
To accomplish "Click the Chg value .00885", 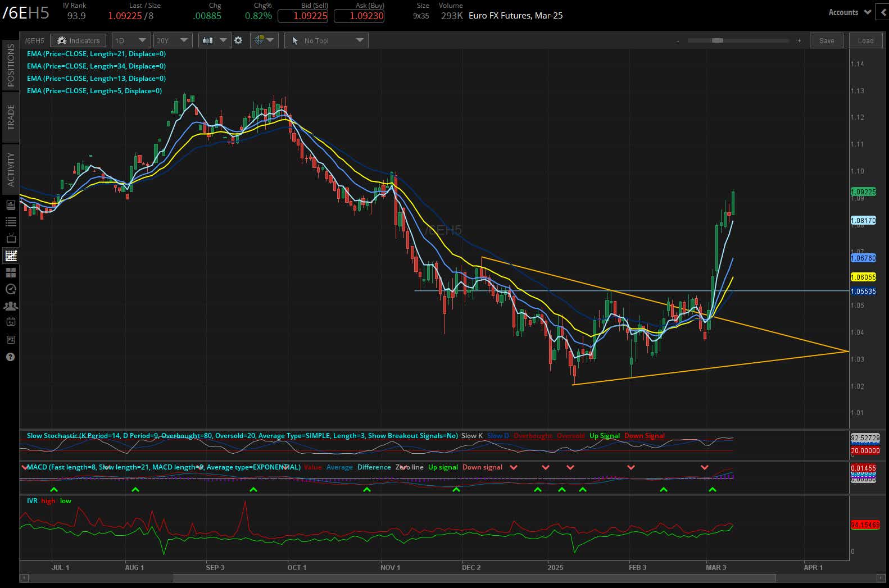I will 207,16.
